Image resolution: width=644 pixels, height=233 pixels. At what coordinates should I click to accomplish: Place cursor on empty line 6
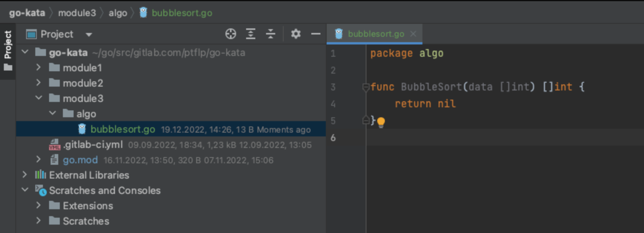pyautogui.click(x=460, y=138)
